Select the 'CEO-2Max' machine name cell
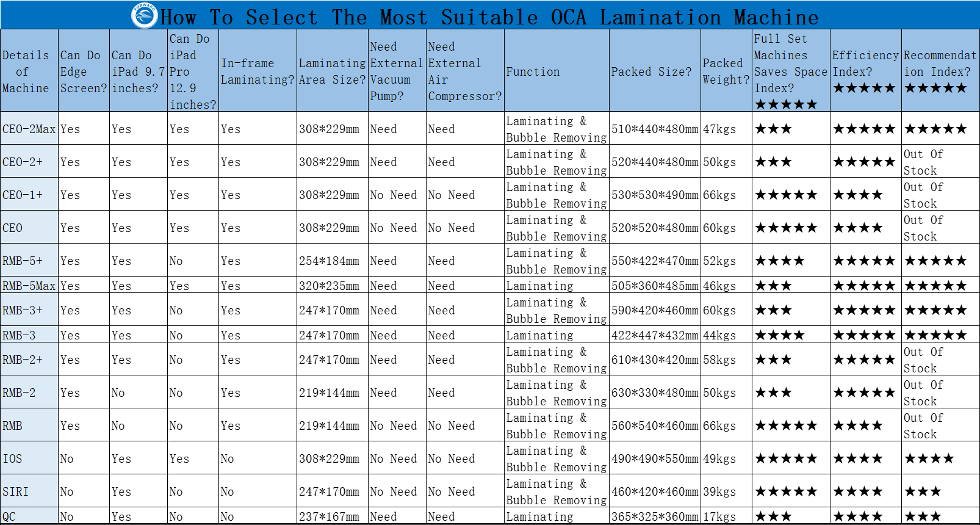 click(29, 129)
